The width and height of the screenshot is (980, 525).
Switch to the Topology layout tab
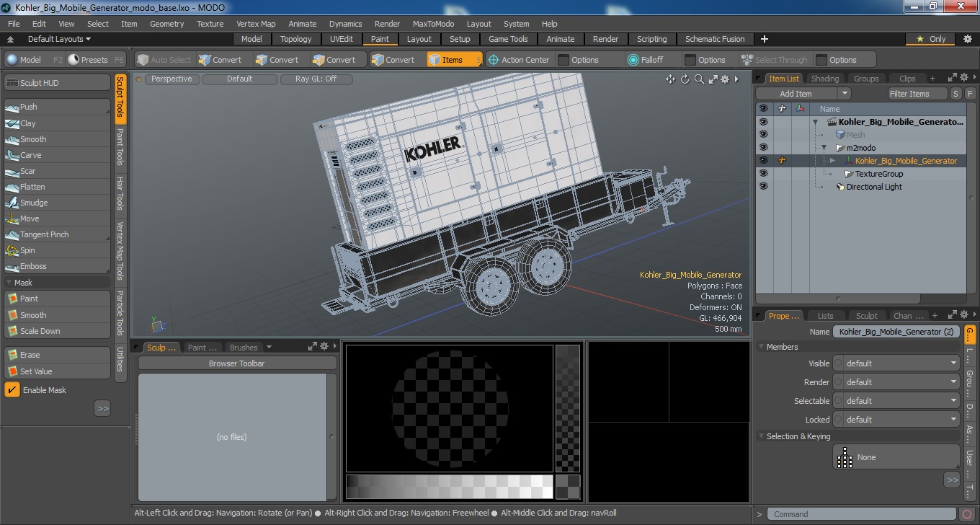[296, 39]
